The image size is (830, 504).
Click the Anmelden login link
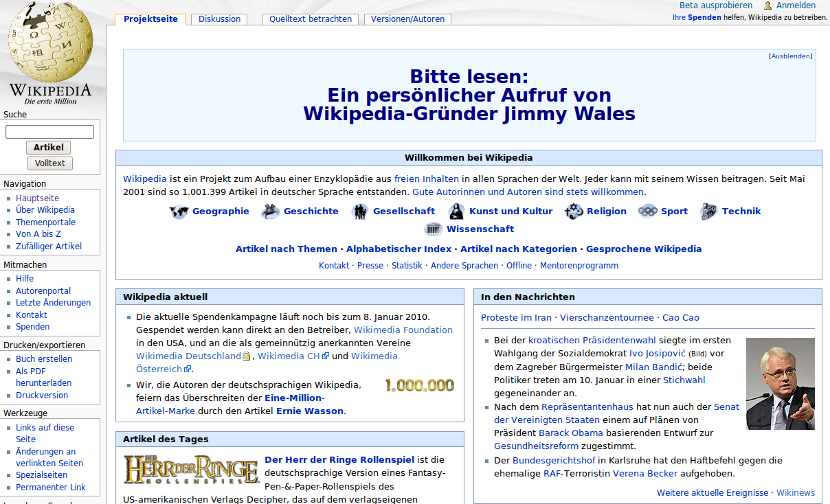click(796, 5)
